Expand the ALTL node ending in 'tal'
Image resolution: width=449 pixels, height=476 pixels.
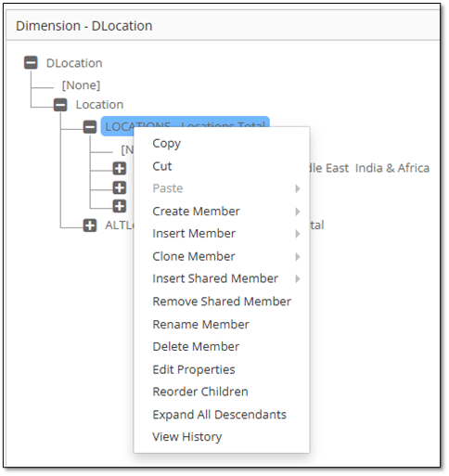click(90, 225)
